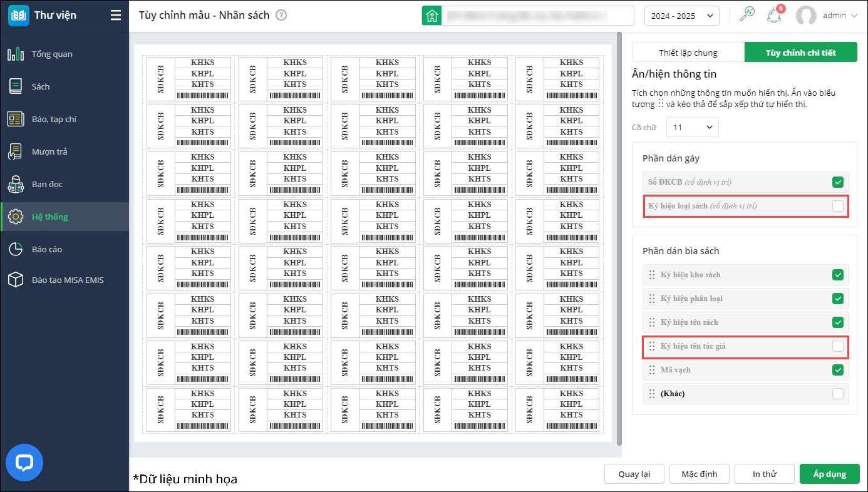868x492 pixels.
Task: Click the first label in the preview
Action: [x=188, y=78]
